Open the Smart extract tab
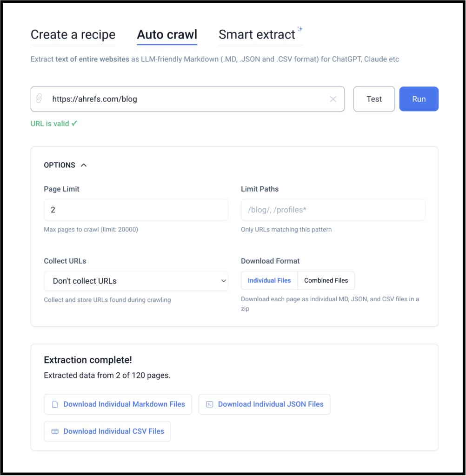Viewport: 466px width, 476px height. [x=257, y=34]
